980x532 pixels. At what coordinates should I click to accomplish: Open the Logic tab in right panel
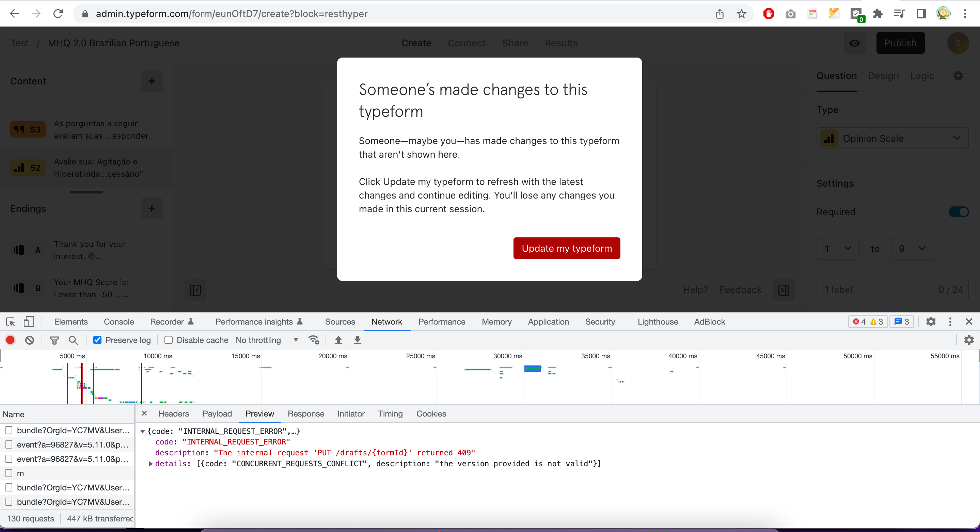921,76
